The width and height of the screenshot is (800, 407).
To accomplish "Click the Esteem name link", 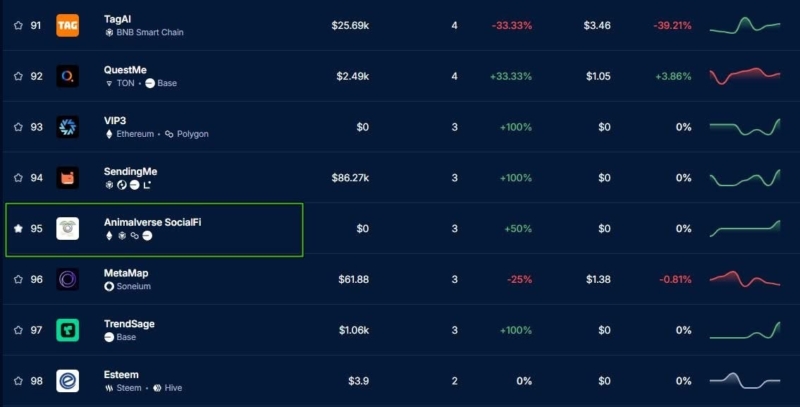I will pyautogui.click(x=121, y=375).
